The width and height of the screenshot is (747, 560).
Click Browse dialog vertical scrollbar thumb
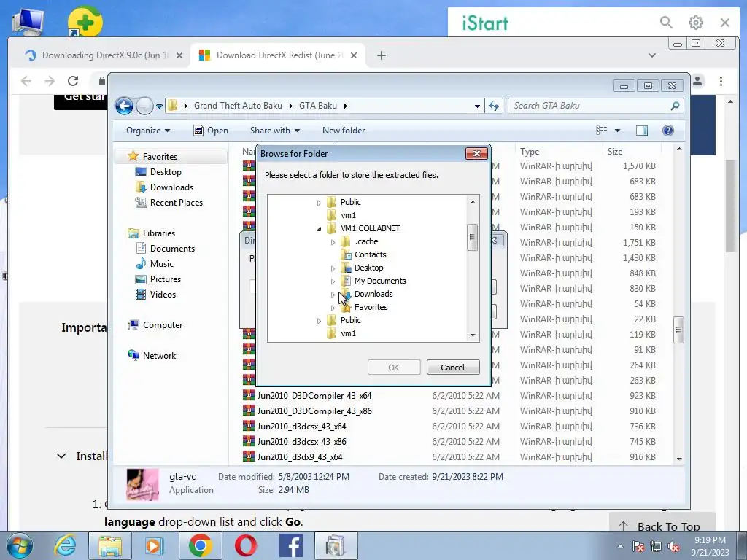pyautogui.click(x=472, y=237)
